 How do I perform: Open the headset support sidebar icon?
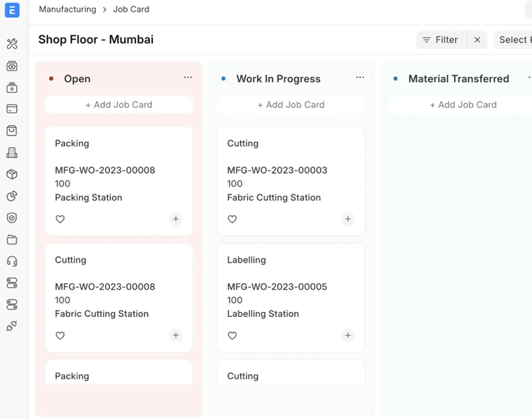[x=12, y=261]
